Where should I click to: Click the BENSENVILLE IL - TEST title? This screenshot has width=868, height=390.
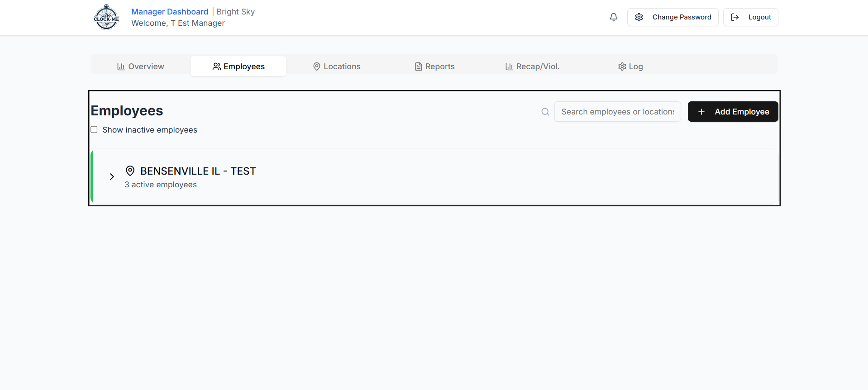point(198,171)
